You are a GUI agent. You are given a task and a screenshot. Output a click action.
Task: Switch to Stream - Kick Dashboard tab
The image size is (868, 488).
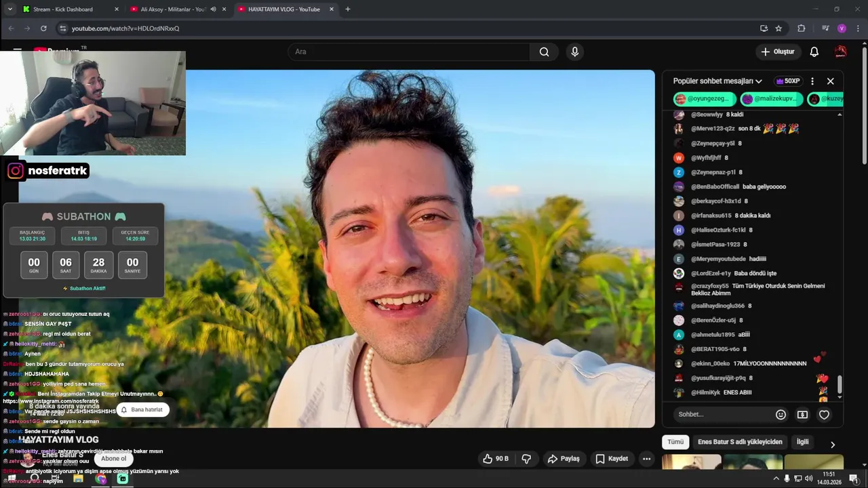pyautogui.click(x=62, y=9)
